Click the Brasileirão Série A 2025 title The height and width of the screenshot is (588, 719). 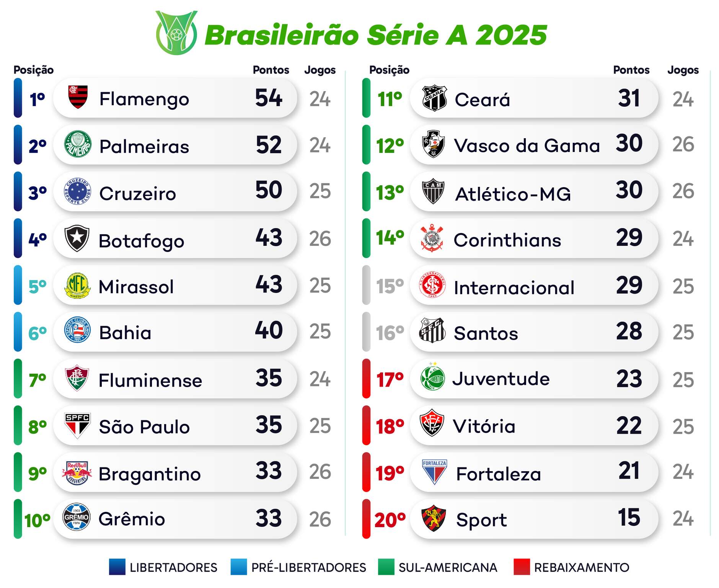tap(376, 35)
